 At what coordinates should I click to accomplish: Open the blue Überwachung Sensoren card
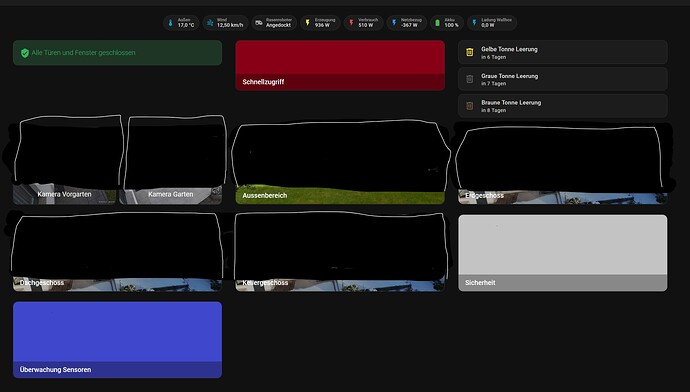point(117,340)
